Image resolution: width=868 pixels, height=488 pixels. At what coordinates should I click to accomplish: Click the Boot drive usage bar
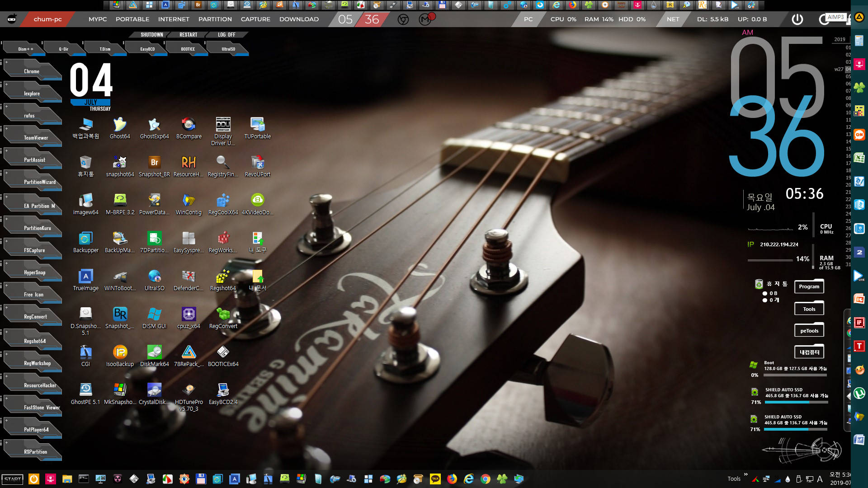coord(795,375)
